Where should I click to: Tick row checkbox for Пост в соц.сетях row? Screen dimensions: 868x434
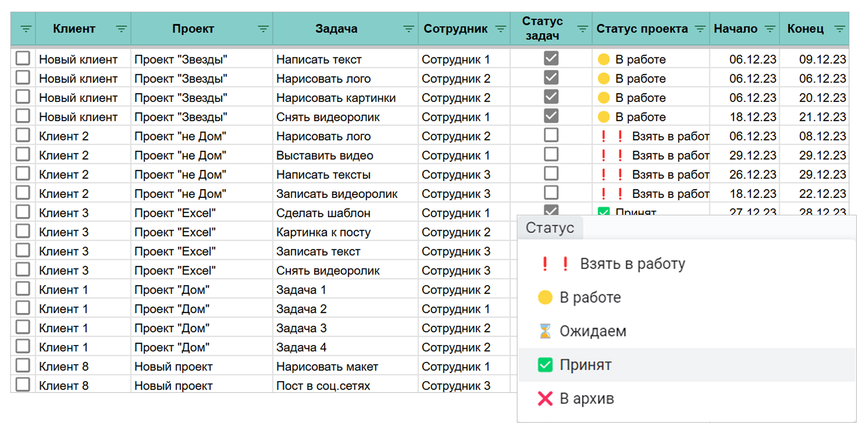coord(23,385)
